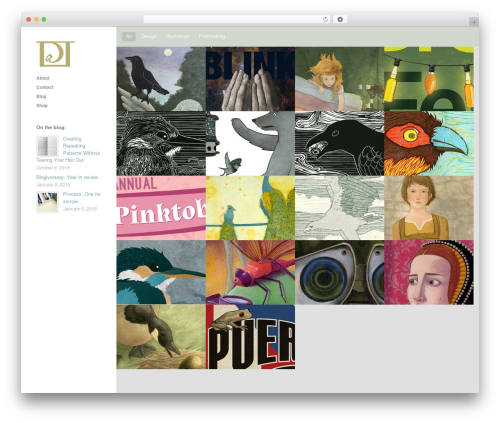Viewport: 500px width, 423px height.
Task: Click the On the blog: heading
Action: coord(51,127)
